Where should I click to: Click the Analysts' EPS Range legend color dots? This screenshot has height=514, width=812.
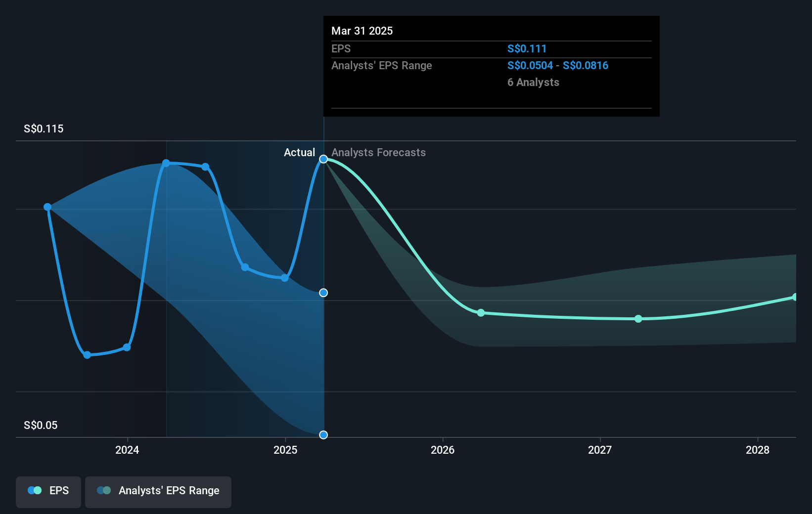pos(104,490)
